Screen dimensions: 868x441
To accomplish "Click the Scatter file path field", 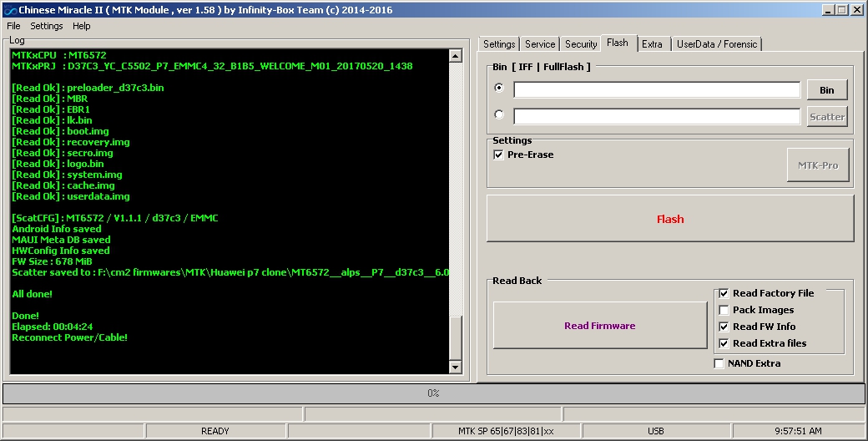I will coord(657,116).
